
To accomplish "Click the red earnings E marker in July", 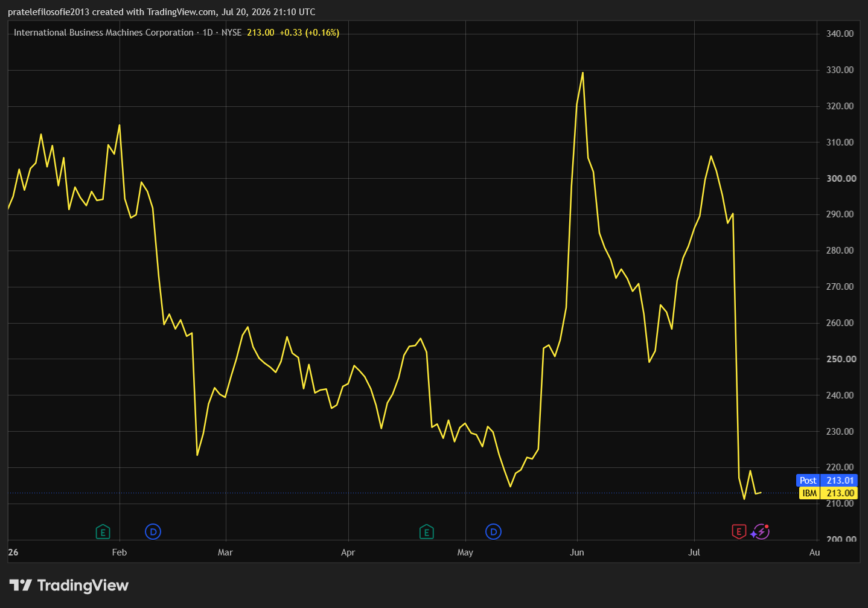I will (739, 532).
